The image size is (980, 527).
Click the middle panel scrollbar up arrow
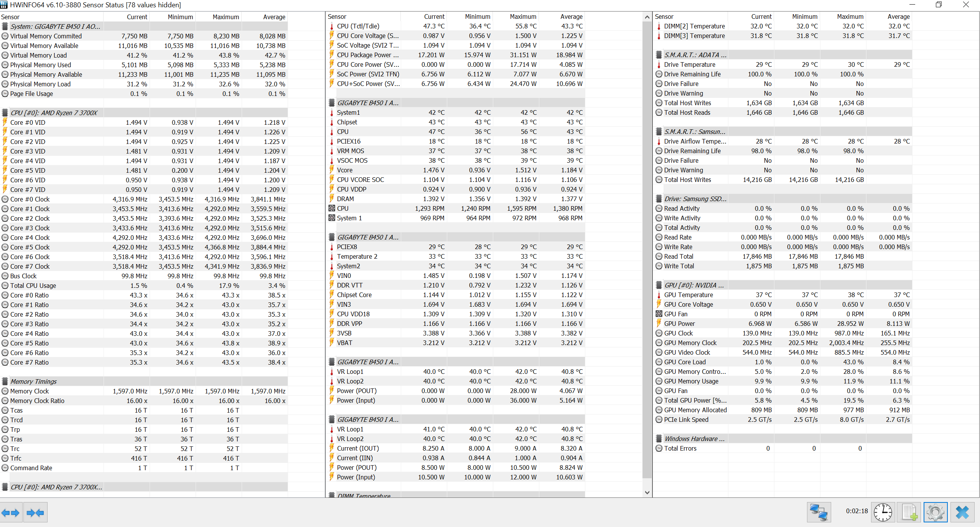(x=647, y=17)
